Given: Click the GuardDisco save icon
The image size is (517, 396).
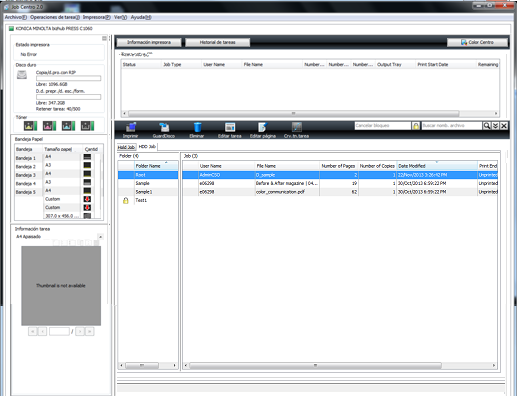Looking at the screenshot, I should [164, 130].
